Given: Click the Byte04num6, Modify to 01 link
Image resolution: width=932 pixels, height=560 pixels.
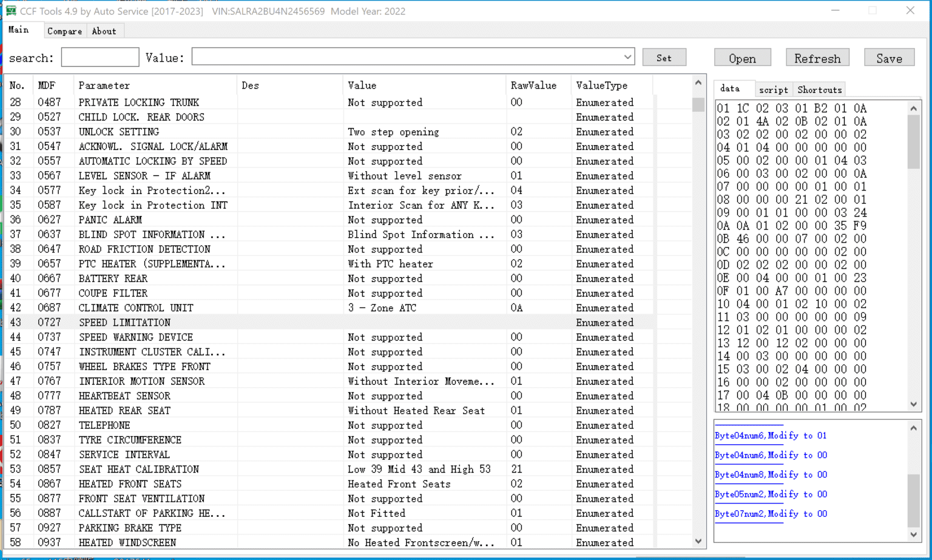Looking at the screenshot, I should (771, 436).
